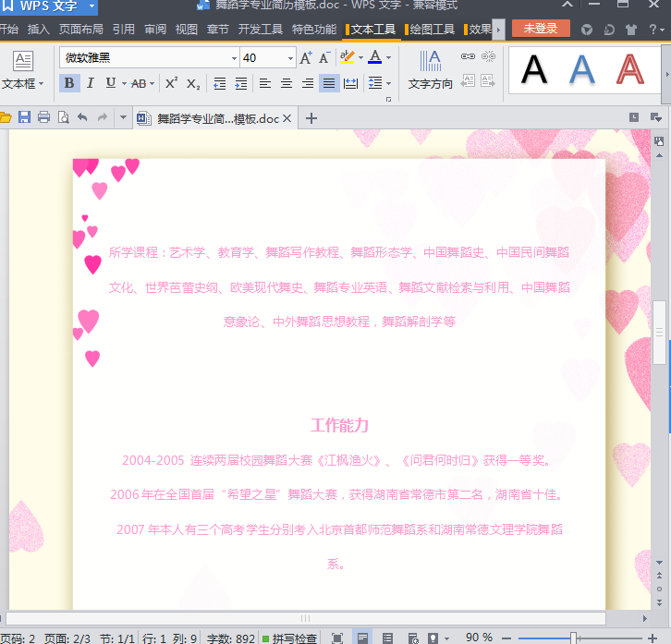Align text to the right

[x=307, y=83]
